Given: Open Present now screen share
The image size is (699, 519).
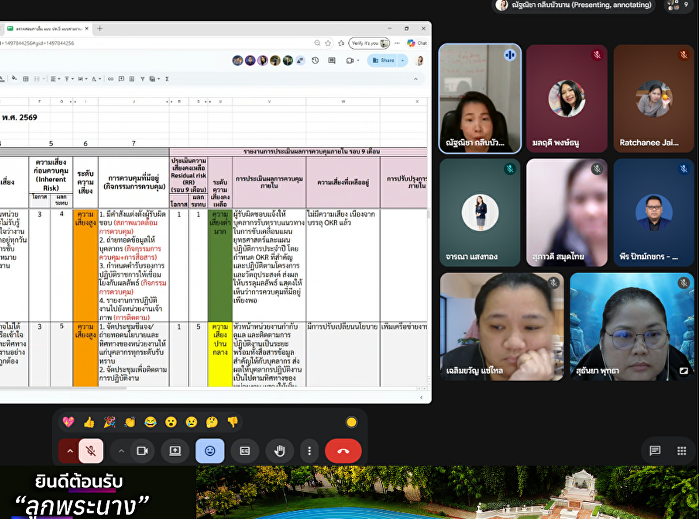Looking at the screenshot, I should click(175, 451).
